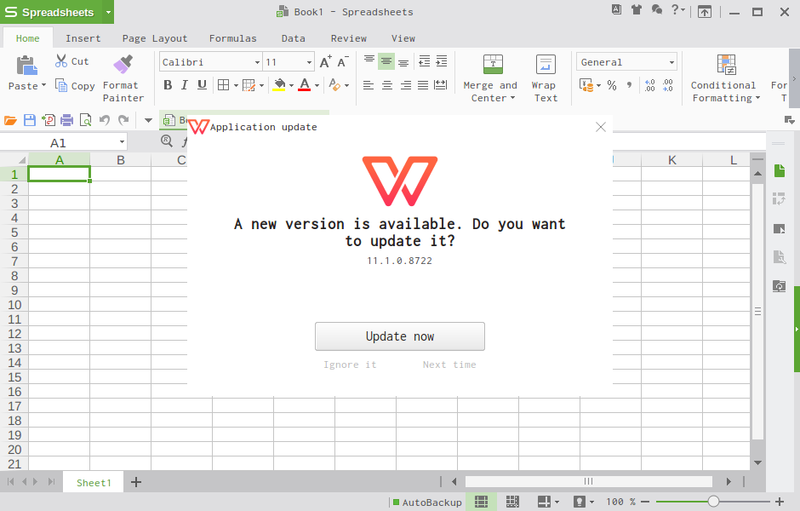Switch to the View tab
Image resolution: width=800 pixels, height=511 pixels.
(x=403, y=38)
